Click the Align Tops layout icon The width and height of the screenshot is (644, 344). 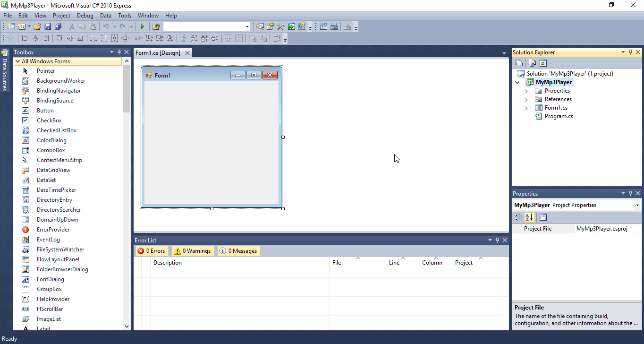[x=59, y=38]
